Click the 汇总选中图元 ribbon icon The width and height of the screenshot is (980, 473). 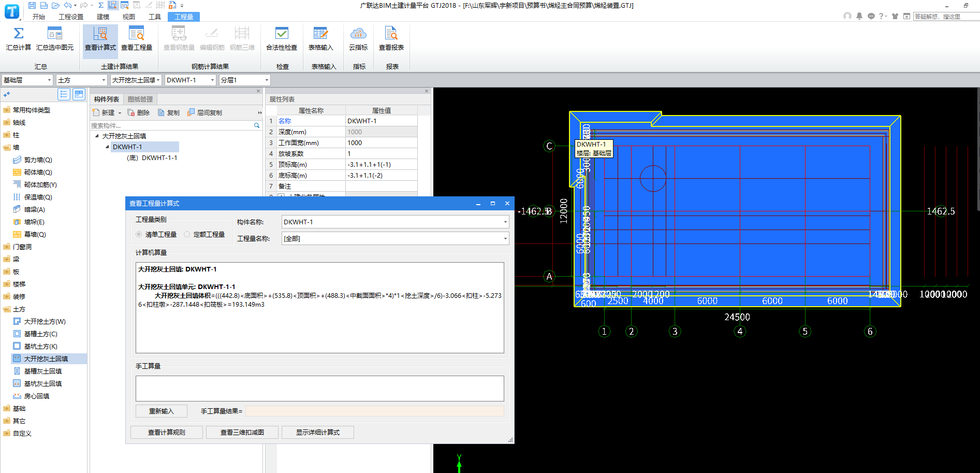pyautogui.click(x=55, y=39)
